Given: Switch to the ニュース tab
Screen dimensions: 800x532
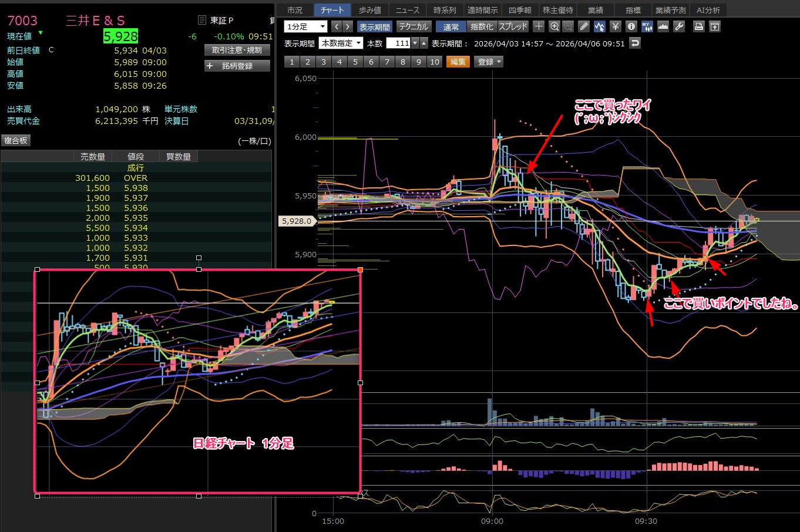Looking at the screenshot, I should coord(407,10).
